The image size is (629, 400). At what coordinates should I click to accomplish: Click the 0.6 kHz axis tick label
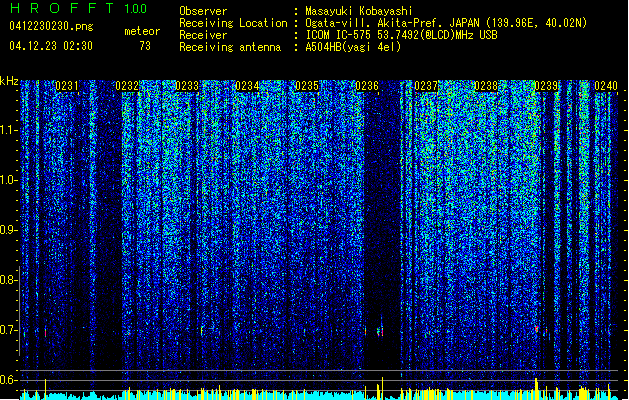click(x=8, y=380)
